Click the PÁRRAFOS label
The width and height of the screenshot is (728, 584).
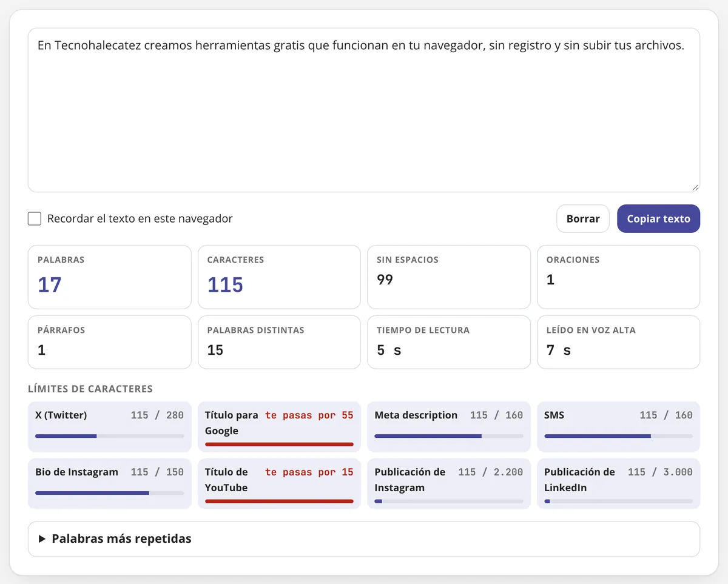pos(61,330)
